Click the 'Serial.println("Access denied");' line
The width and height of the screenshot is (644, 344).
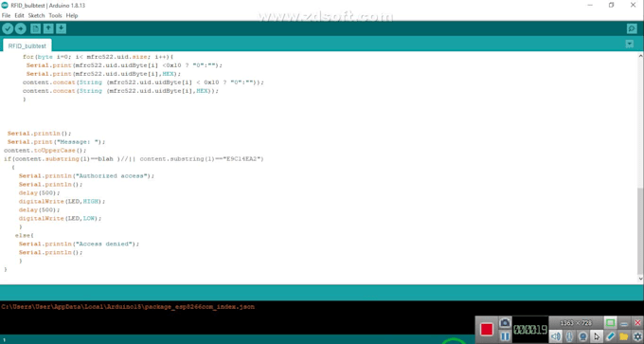point(79,244)
